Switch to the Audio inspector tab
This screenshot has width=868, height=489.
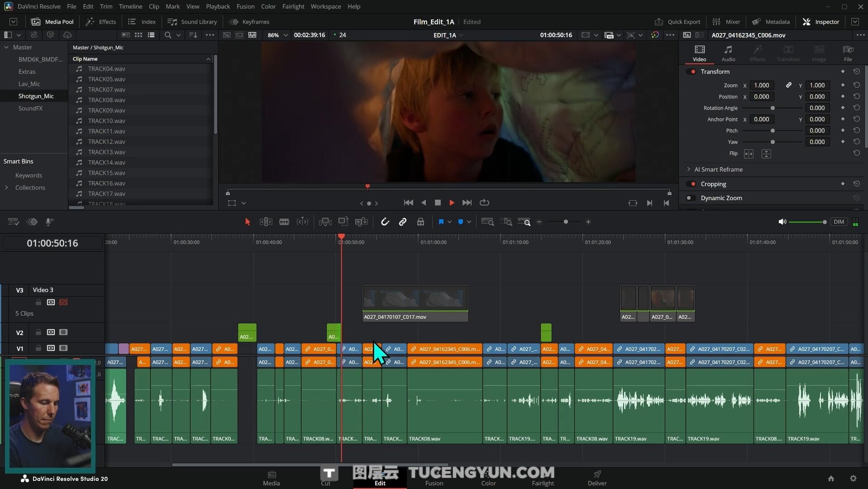point(728,53)
